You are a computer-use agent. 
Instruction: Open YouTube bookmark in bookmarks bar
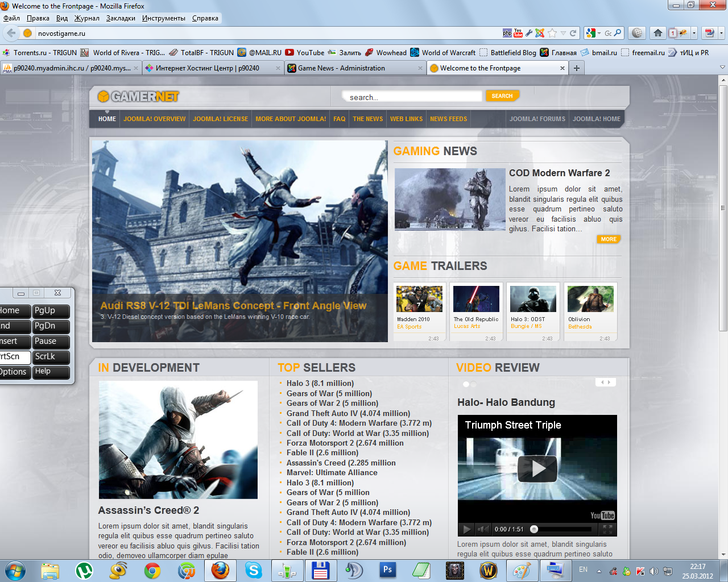click(x=305, y=52)
